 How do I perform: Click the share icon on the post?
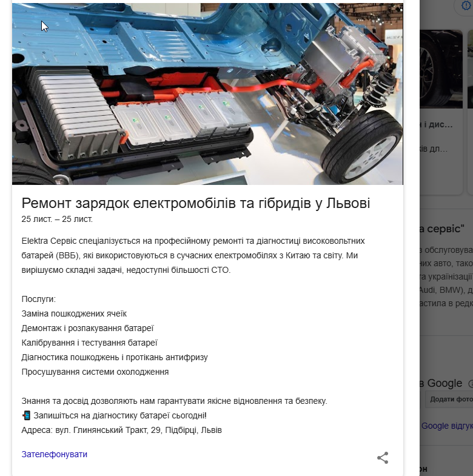point(383,458)
